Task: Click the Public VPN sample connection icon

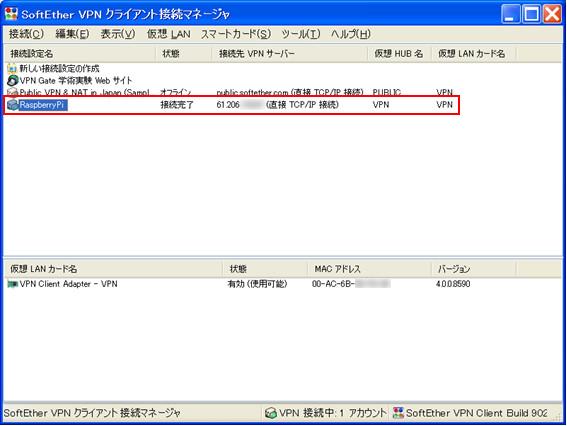Action: 12,92
